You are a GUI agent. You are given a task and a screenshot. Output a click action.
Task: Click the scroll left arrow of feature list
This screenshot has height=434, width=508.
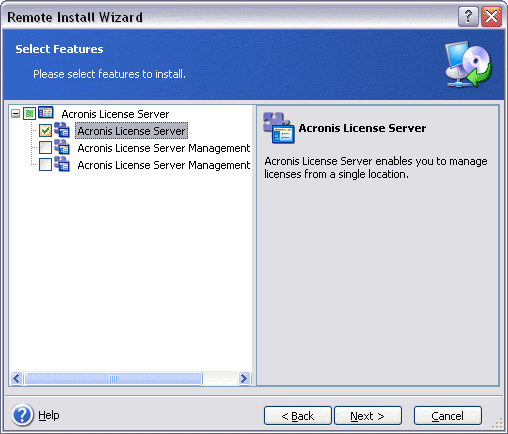(16, 378)
